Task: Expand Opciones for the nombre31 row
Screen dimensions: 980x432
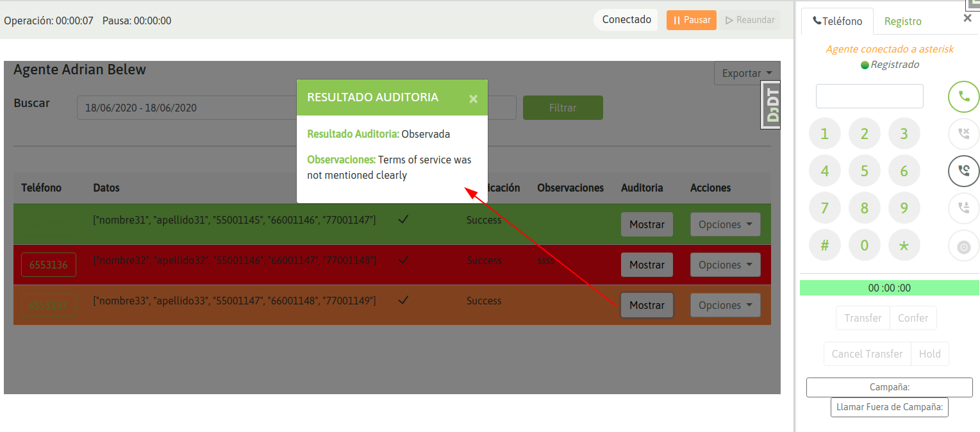Action: click(x=725, y=225)
